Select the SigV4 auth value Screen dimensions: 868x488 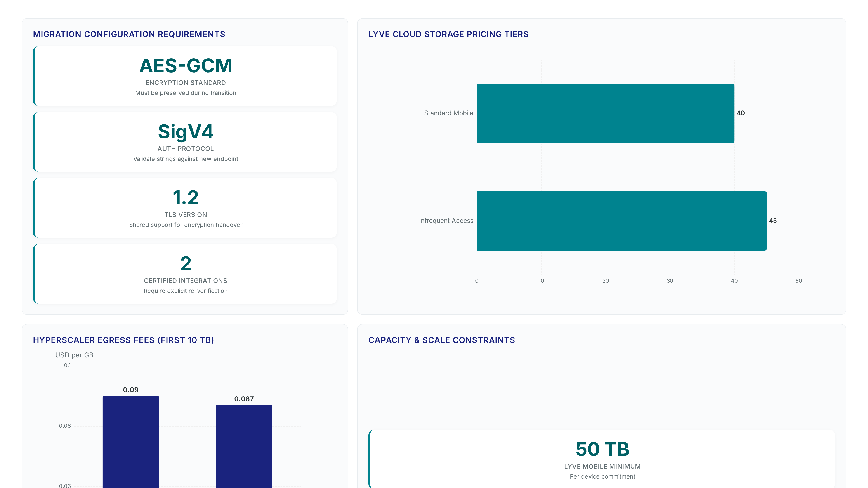click(x=186, y=131)
